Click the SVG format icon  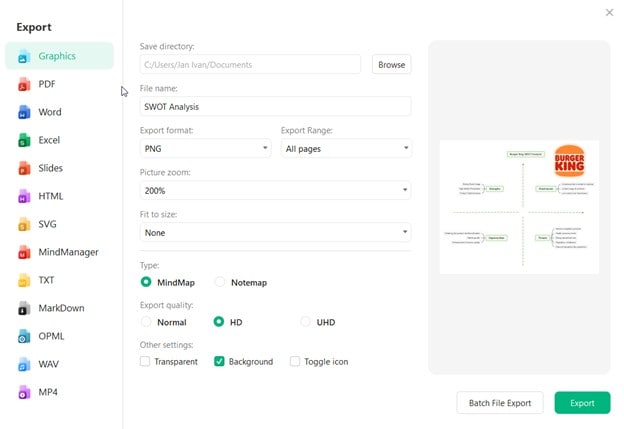pyautogui.click(x=24, y=225)
